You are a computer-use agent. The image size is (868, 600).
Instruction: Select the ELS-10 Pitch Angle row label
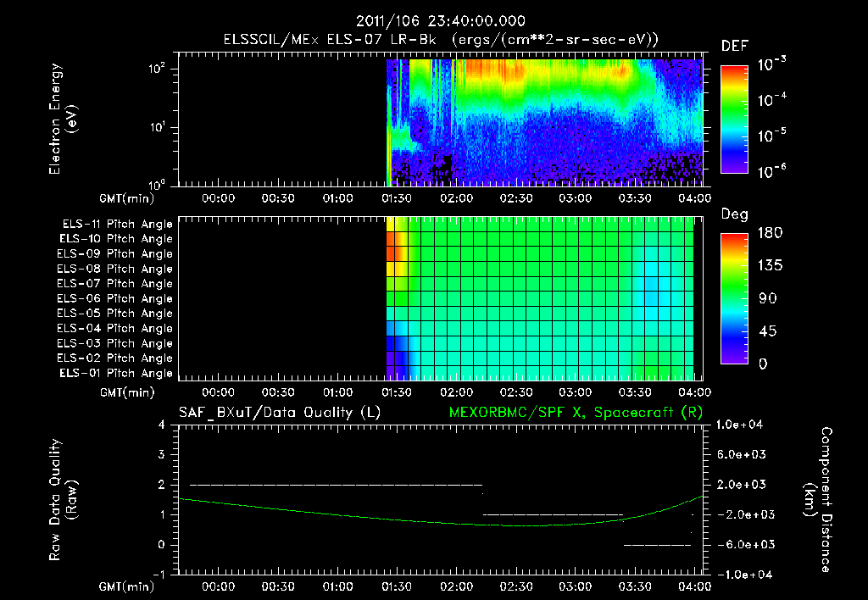pos(116,239)
